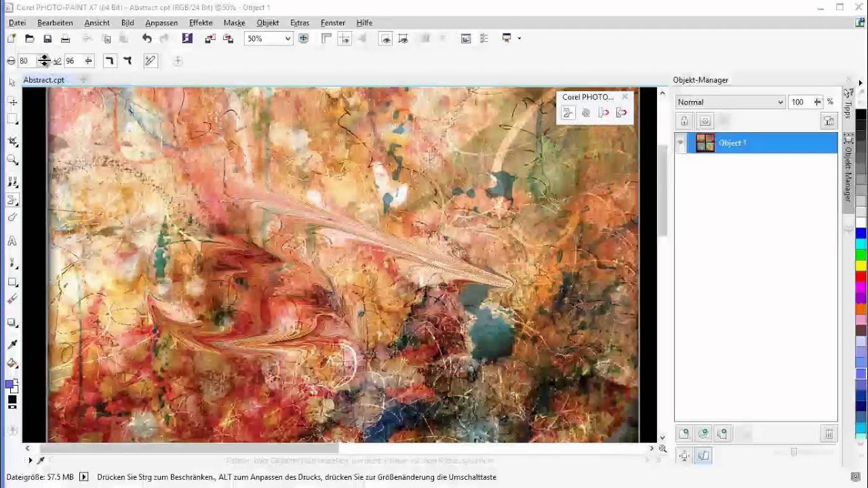The image size is (868, 488).
Task: Select the Mask Transform tool
Action: coord(12,102)
